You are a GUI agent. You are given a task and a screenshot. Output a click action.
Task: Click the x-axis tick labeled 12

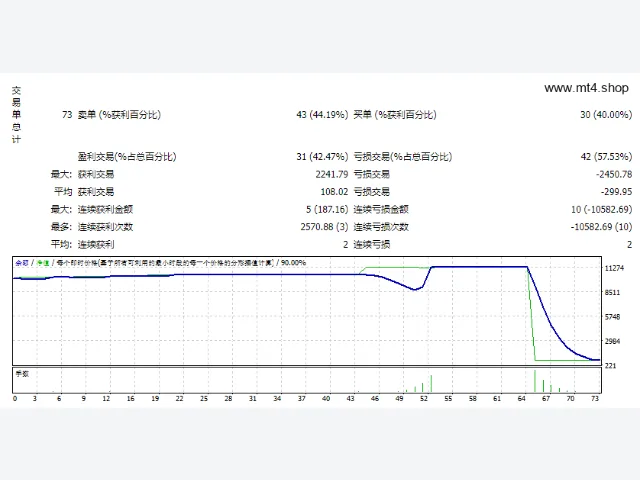106,398
